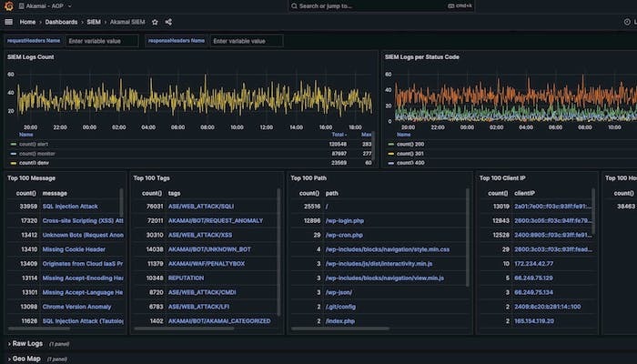Open the REPUTATION tag link
Viewport: 637px width, 364px height.
coord(186,278)
